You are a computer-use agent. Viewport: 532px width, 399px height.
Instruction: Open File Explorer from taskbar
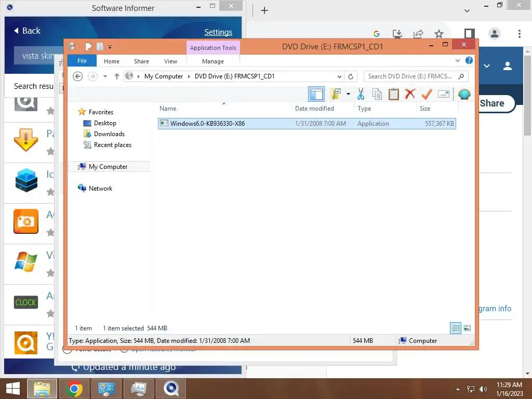pyautogui.click(x=42, y=389)
